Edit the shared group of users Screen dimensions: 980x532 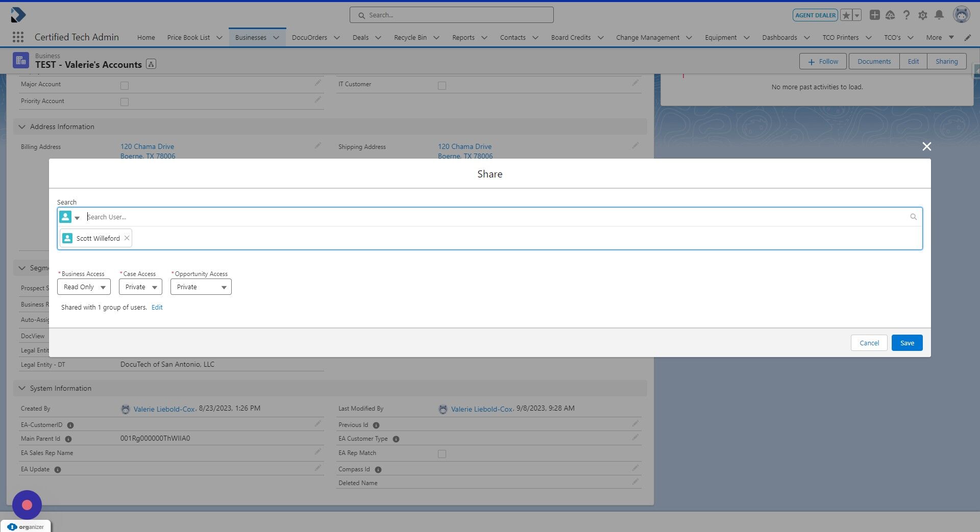click(x=157, y=307)
